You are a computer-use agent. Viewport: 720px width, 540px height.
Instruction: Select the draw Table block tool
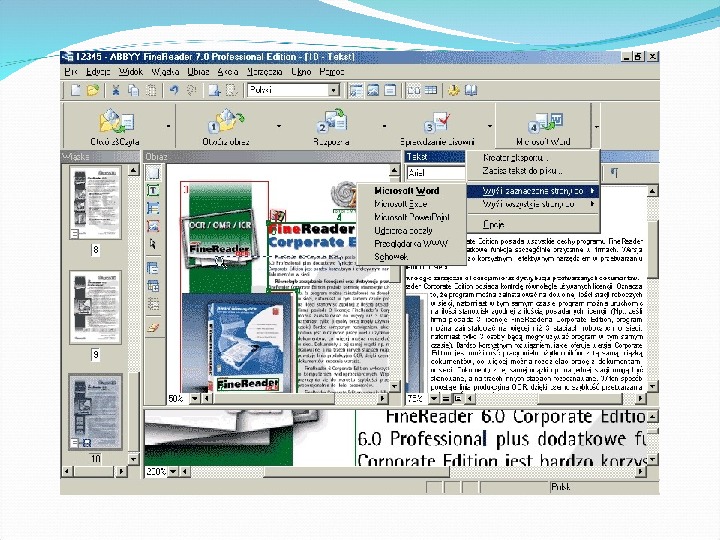pos(153,208)
